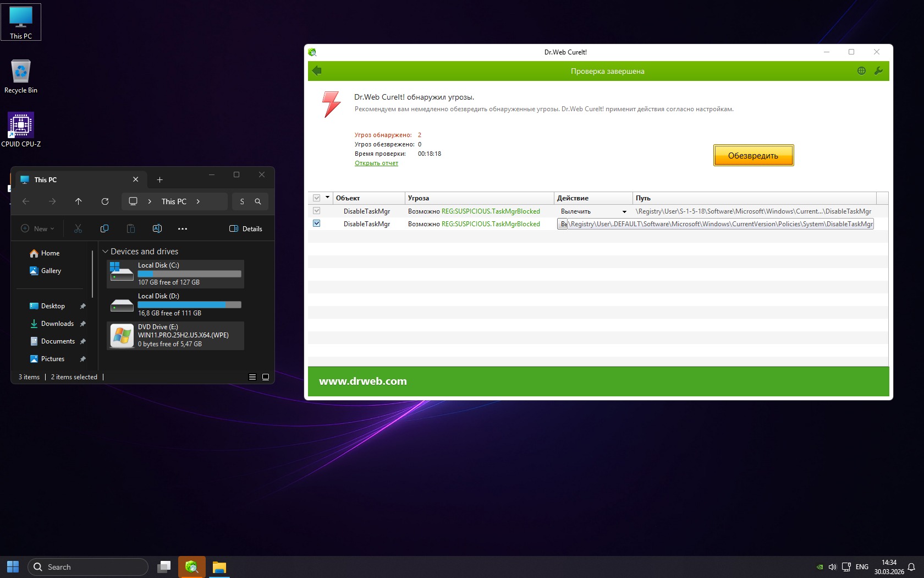Screen dimensions: 924x578
Task: Open Home in Explorer navigation pane
Action: (x=50, y=253)
